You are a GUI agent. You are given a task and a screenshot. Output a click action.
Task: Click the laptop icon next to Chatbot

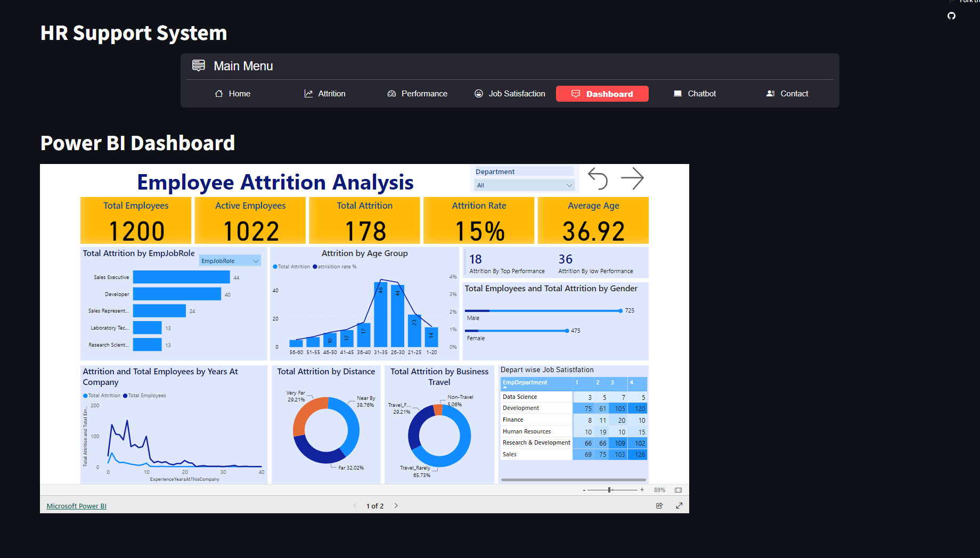(x=677, y=93)
